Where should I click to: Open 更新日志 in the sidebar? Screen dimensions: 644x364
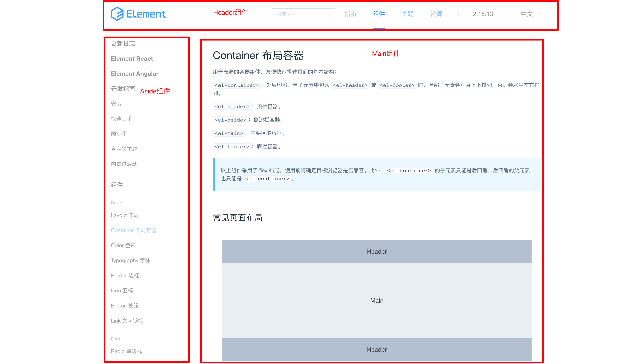coord(123,44)
